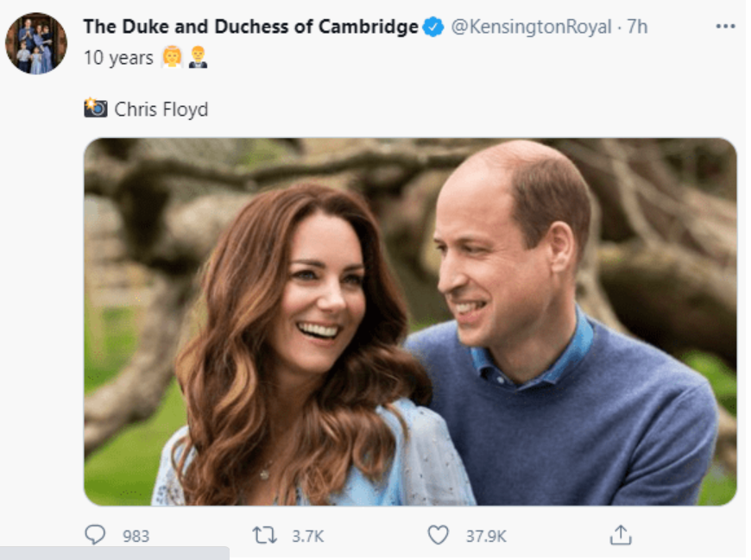
Task: Click the reply speech bubble icon
Action: [95, 535]
